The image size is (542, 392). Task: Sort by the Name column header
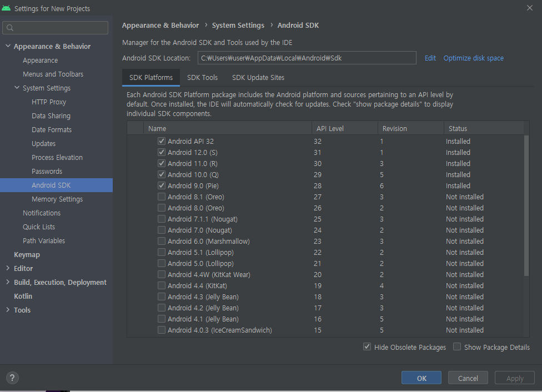(228, 128)
